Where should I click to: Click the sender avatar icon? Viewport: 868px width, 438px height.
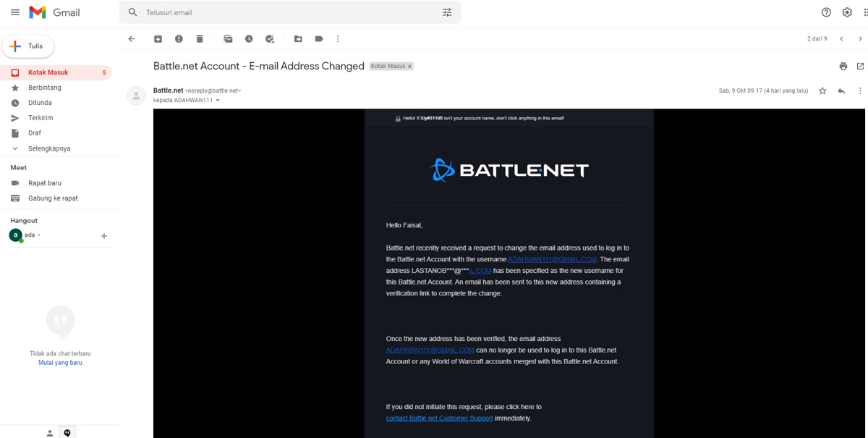pos(136,96)
